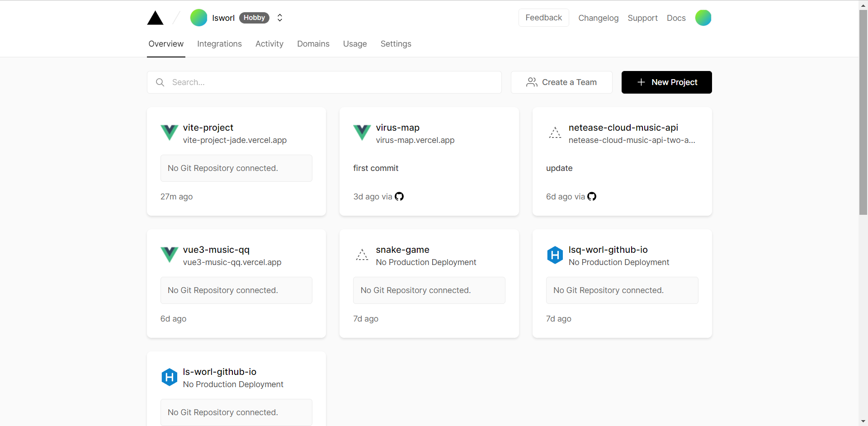Image resolution: width=868 pixels, height=426 pixels.
Task: Select the Overview tab
Action: click(x=166, y=44)
